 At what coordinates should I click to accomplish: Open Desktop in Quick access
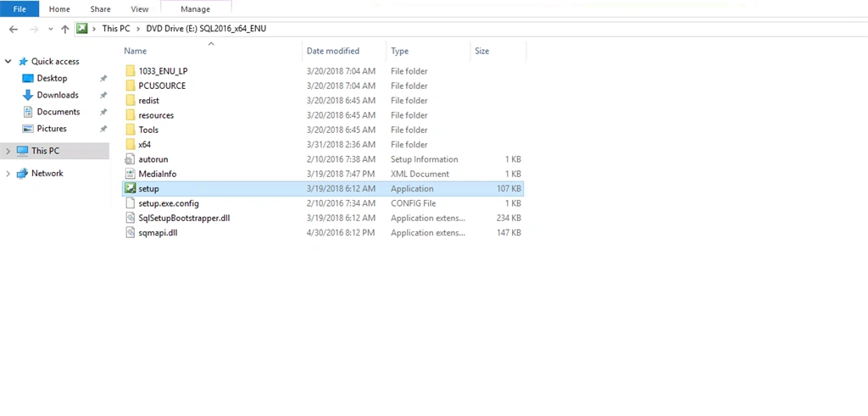click(52, 78)
